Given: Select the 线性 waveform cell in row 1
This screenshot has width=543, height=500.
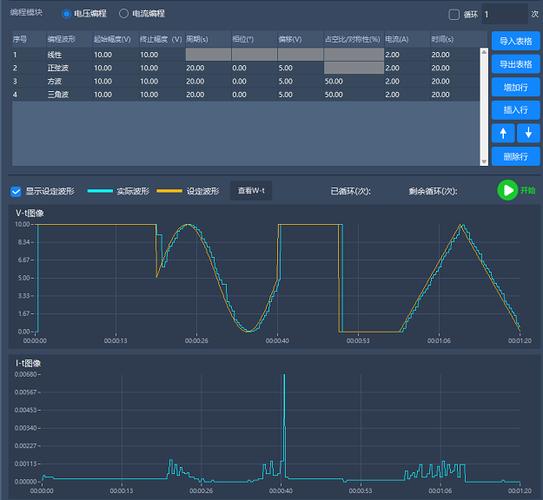Looking at the screenshot, I should [54, 55].
